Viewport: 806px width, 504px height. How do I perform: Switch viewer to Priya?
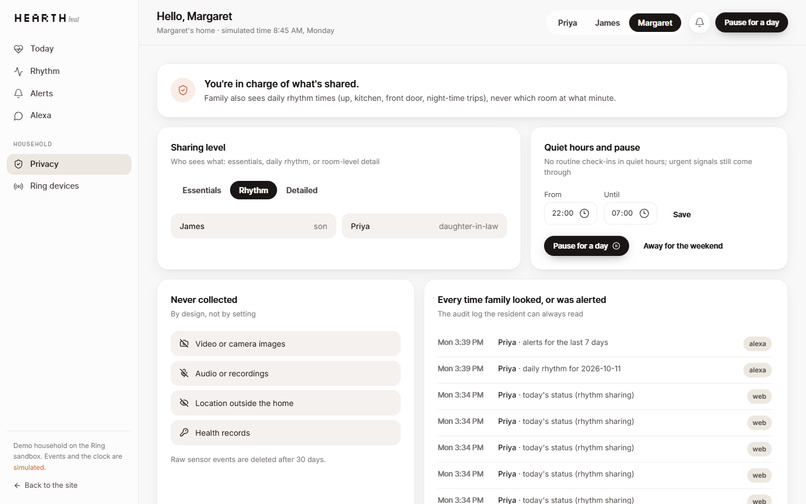point(567,23)
